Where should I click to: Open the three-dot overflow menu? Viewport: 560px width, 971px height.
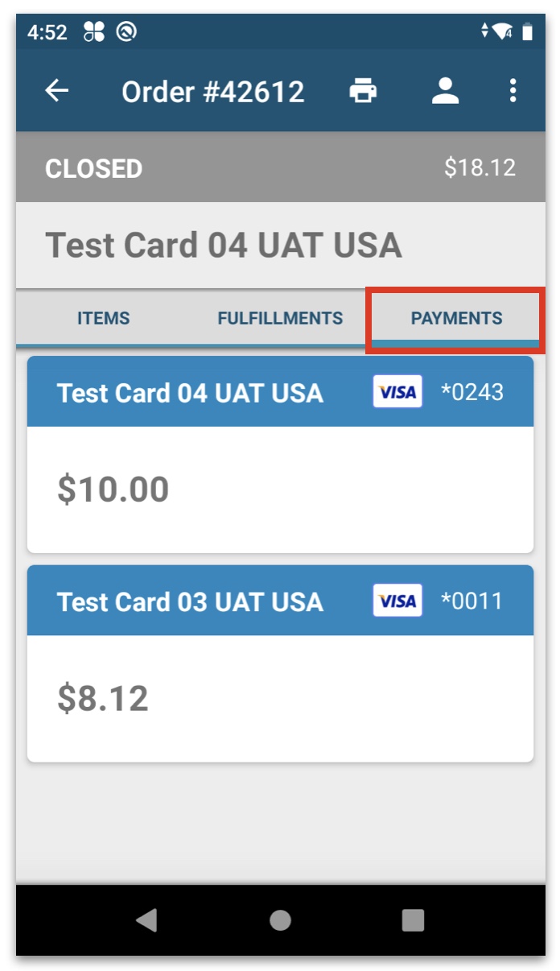(513, 91)
